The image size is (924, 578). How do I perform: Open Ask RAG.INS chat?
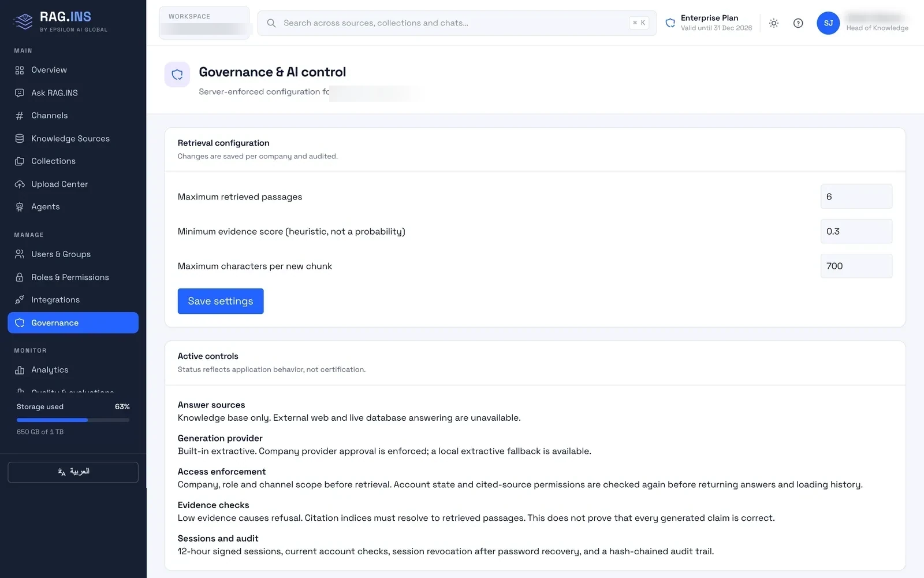tap(73, 92)
